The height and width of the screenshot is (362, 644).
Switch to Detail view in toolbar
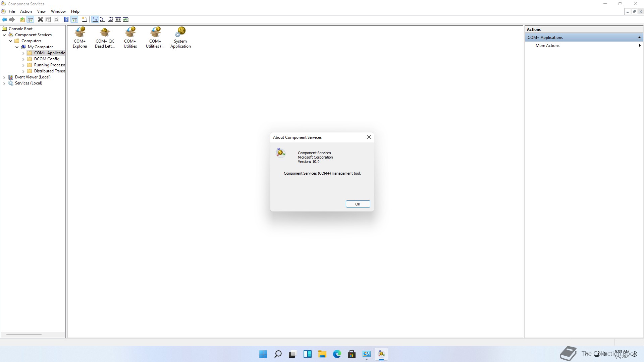pyautogui.click(x=118, y=19)
